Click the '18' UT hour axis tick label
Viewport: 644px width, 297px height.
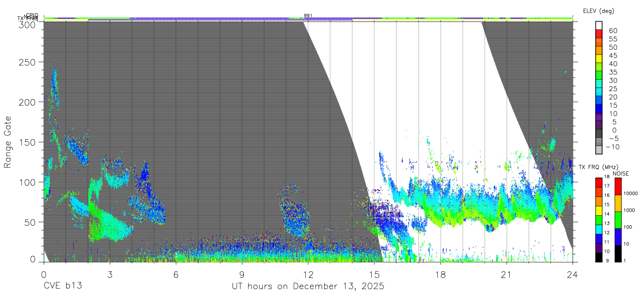pos(441,274)
